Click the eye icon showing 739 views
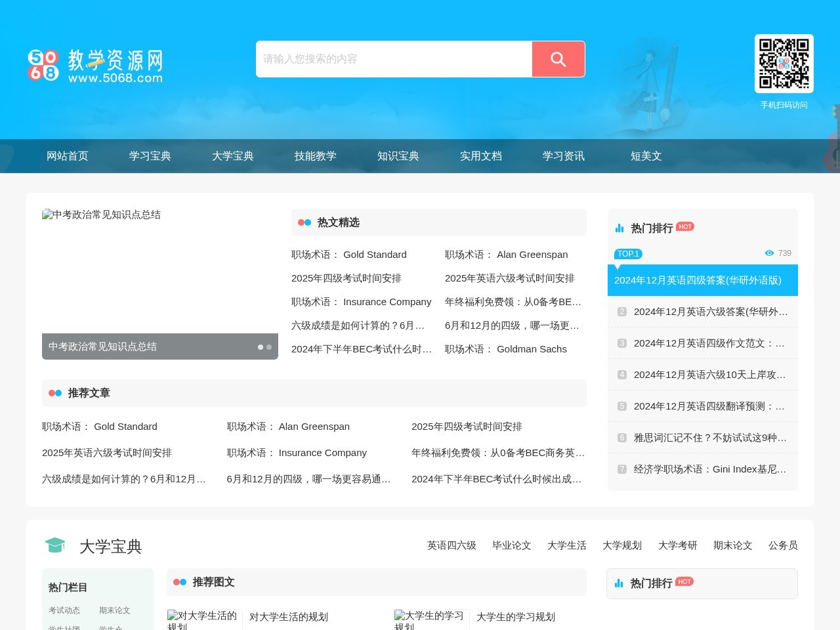Screen dimensions: 840x630 click(769, 253)
